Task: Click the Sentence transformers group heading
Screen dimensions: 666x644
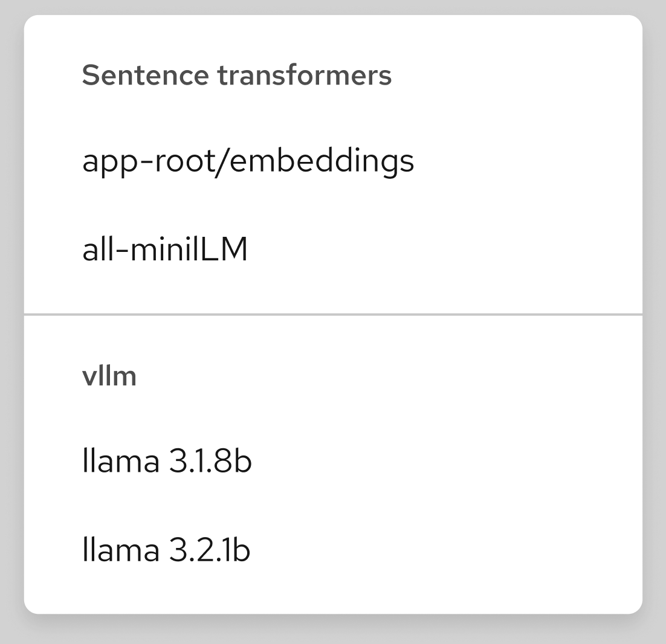Action: tap(237, 76)
